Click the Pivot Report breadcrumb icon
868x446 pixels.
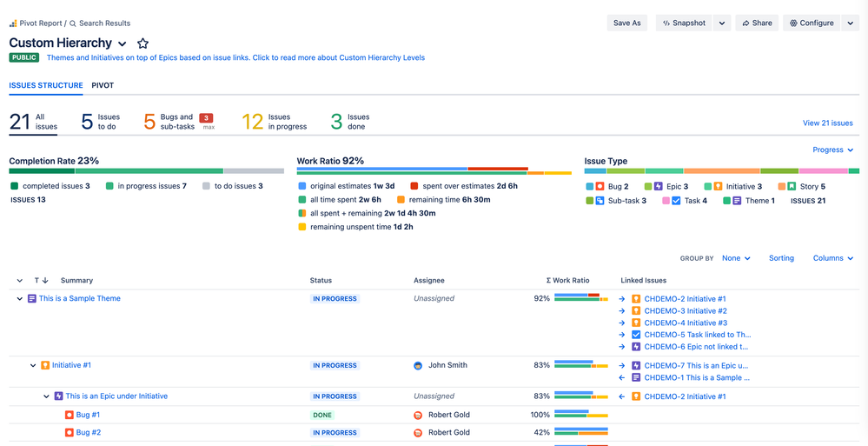point(13,23)
